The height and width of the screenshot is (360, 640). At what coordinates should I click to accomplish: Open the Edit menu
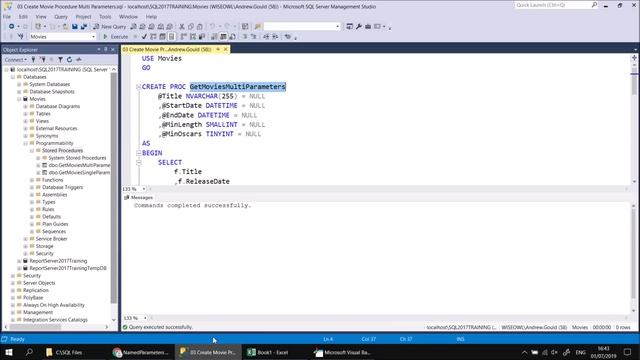pos(23,17)
